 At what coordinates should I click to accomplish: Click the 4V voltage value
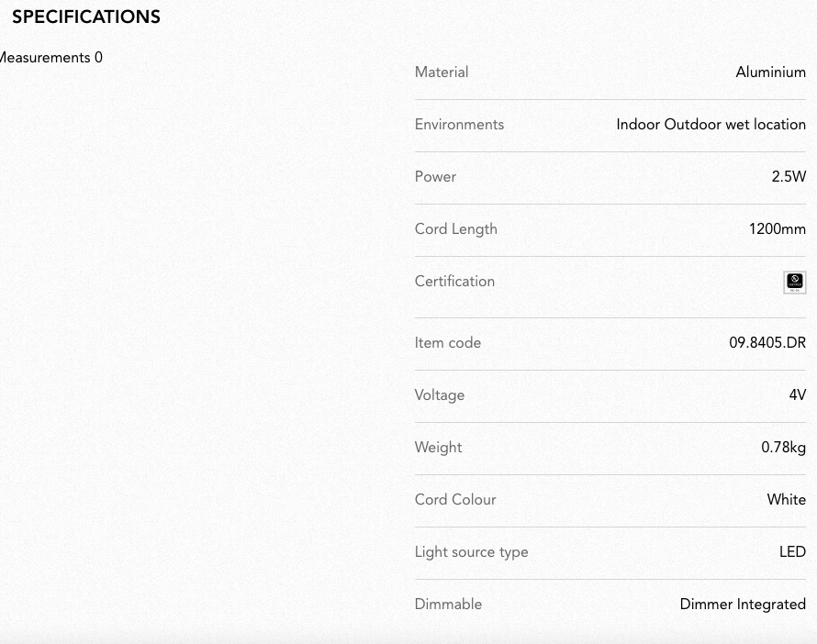[x=797, y=395]
